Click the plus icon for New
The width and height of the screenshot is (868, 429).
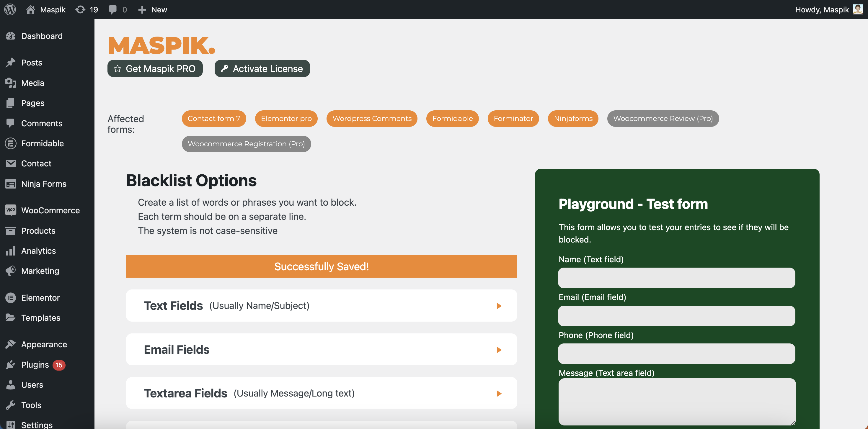point(142,9)
